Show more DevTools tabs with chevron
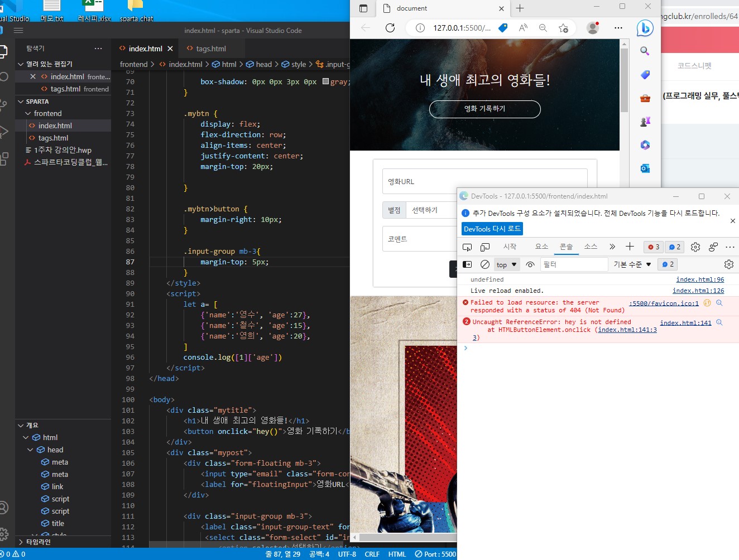Image resolution: width=739 pixels, height=560 pixels. coord(612,247)
